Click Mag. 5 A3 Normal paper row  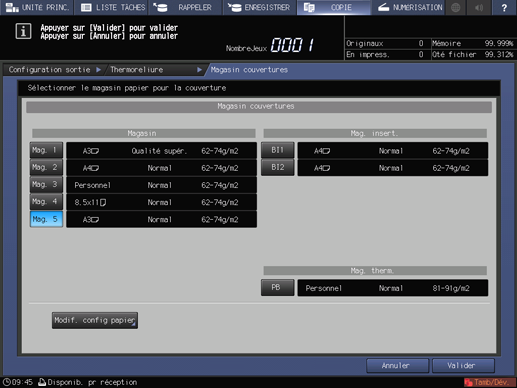161,220
